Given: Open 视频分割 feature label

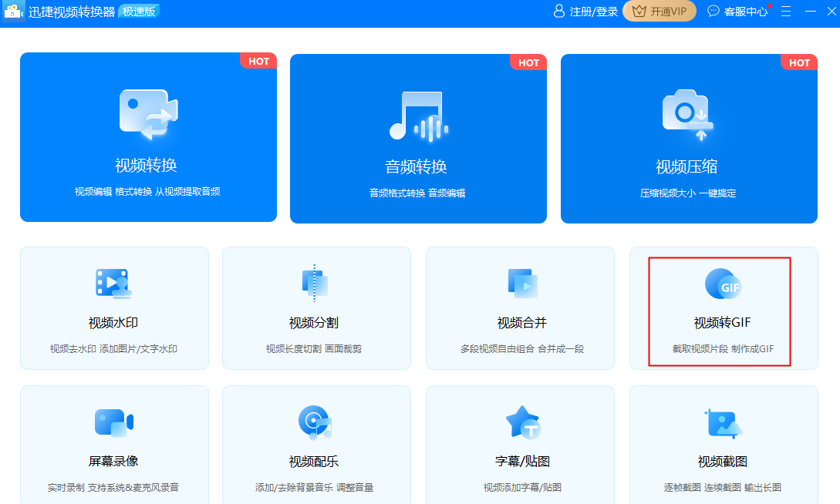Looking at the screenshot, I should click(314, 323).
